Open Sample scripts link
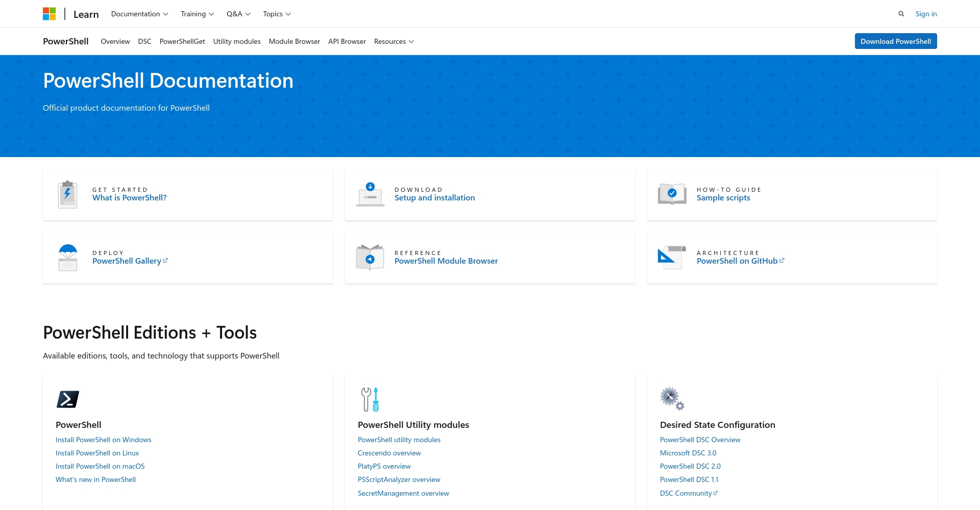The image size is (980, 510). click(723, 198)
